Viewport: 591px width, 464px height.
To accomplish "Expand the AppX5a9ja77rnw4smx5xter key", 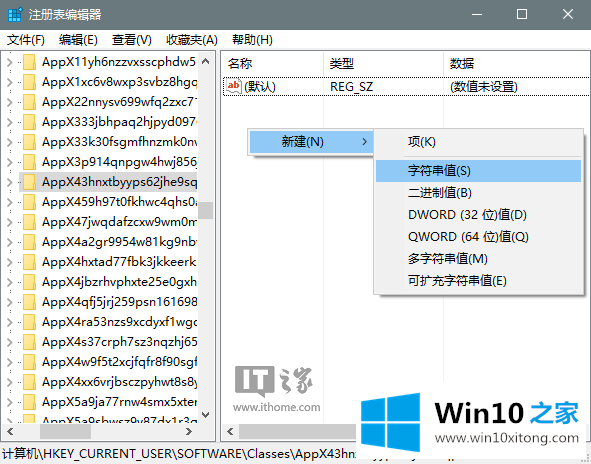I will 10,402.
